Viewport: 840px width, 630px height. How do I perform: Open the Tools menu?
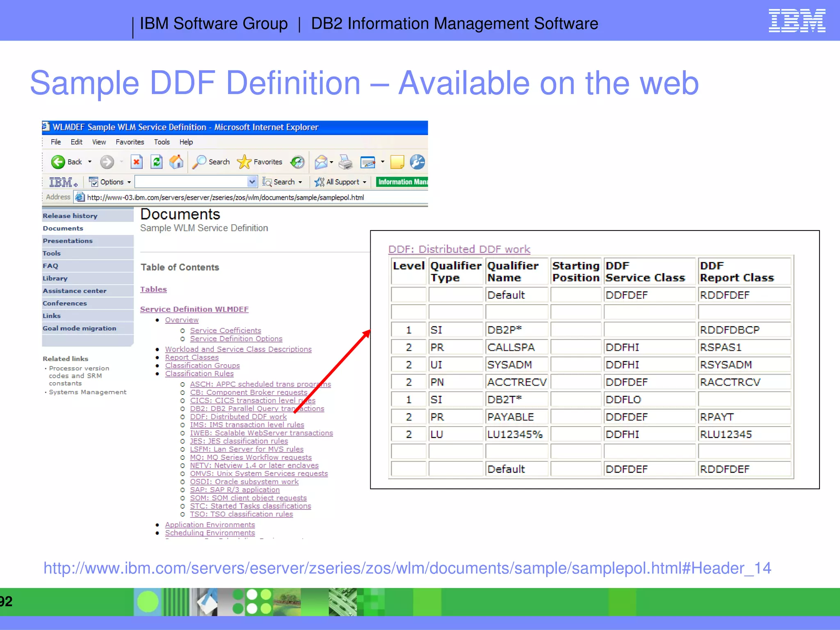point(162,142)
